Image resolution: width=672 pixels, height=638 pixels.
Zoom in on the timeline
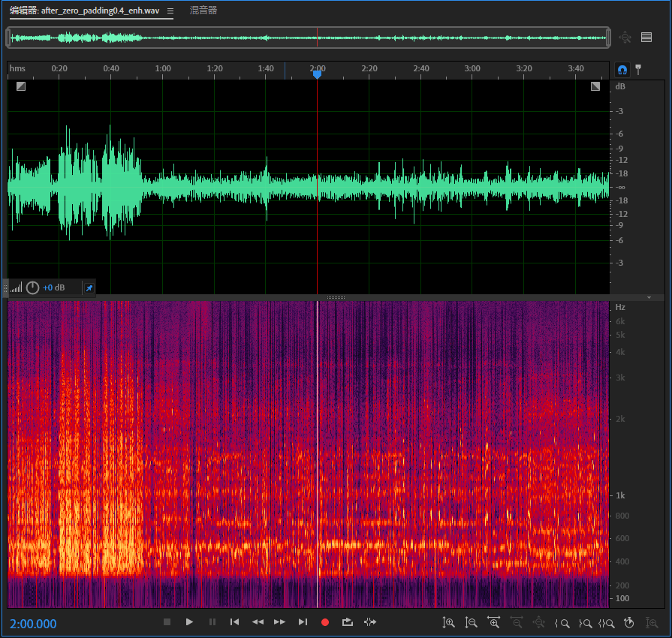click(x=494, y=622)
